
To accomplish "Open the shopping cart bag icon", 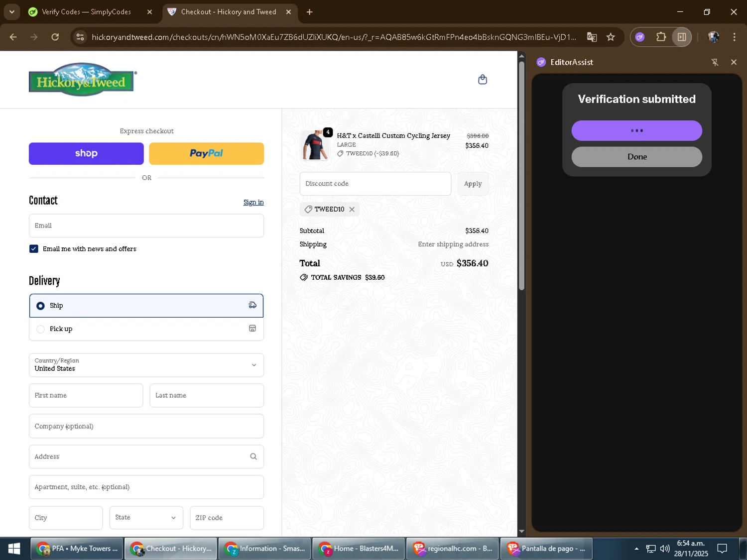I will click(x=482, y=80).
